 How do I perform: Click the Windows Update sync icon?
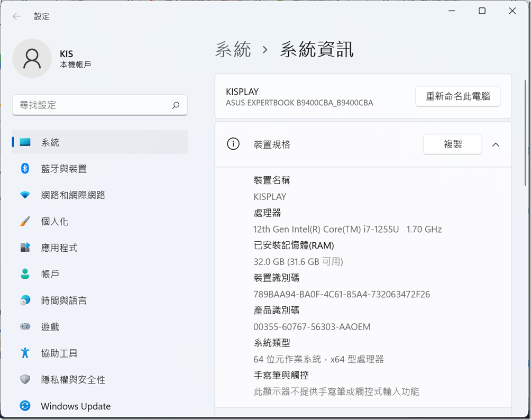25,406
